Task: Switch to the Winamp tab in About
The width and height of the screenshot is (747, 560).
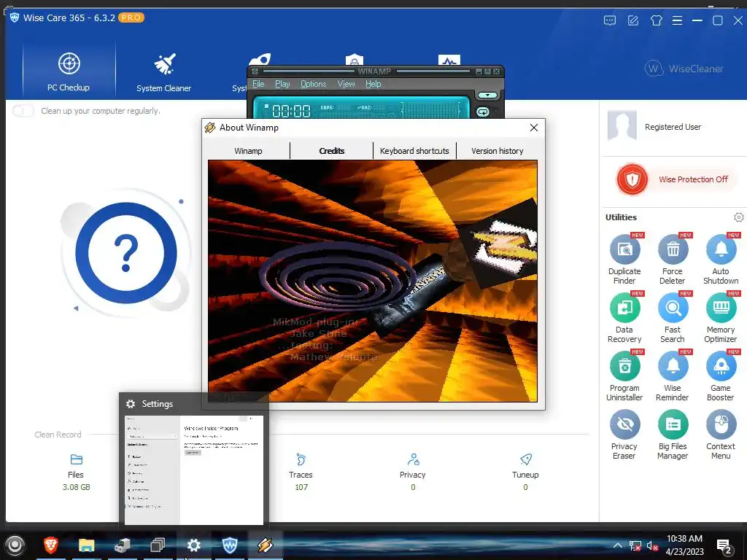Action: pos(248,151)
